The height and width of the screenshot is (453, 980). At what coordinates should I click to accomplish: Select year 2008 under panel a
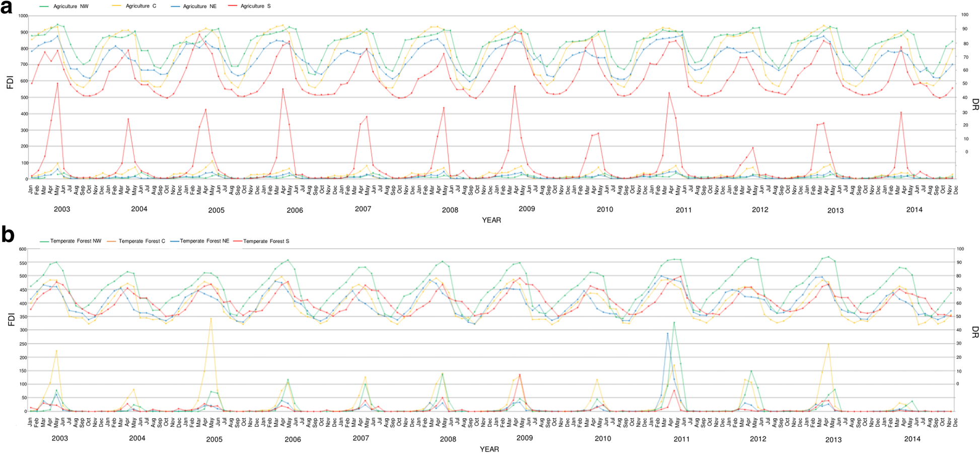click(x=450, y=210)
